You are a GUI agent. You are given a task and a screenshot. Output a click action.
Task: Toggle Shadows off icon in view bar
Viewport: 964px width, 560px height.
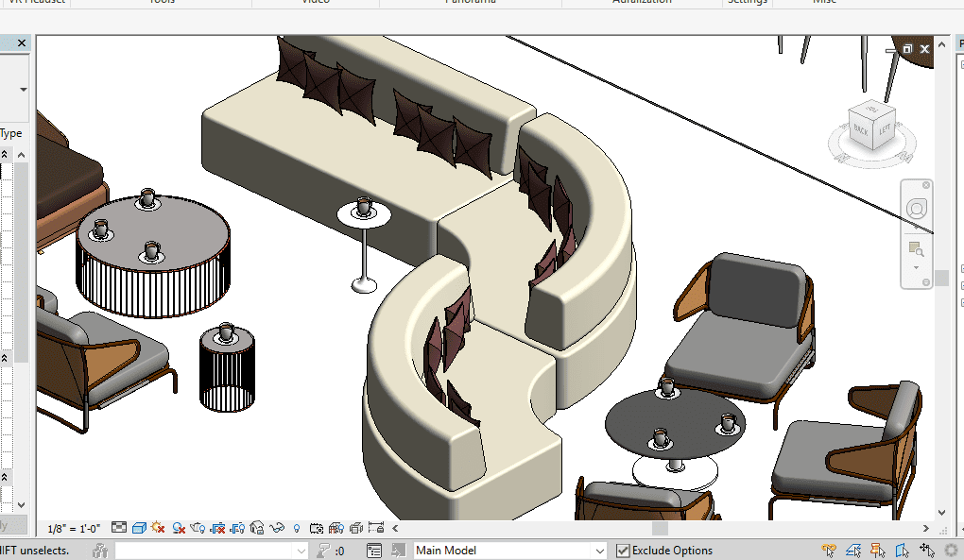178,528
